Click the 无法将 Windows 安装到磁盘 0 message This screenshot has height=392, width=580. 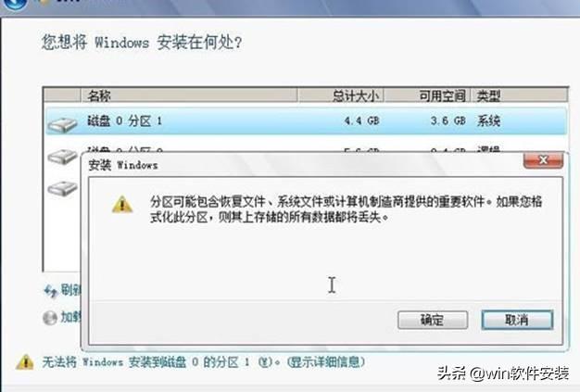pyautogui.click(x=160, y=362)
